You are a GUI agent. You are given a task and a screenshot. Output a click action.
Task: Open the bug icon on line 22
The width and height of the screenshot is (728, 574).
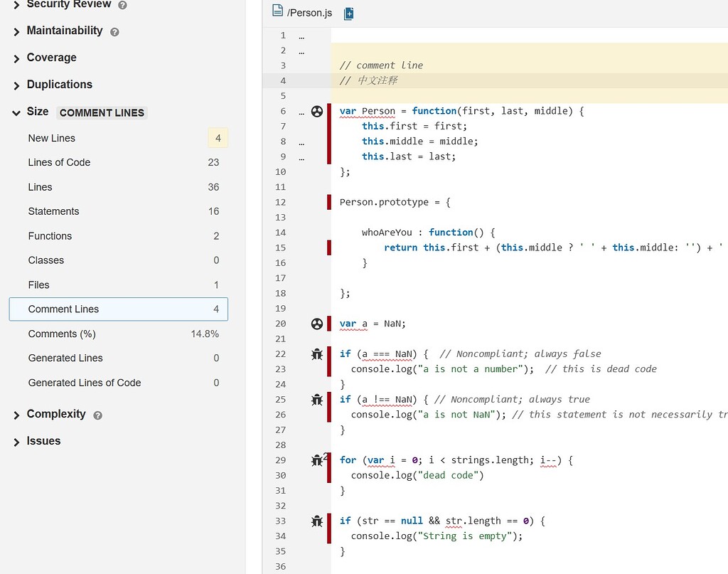(317, 354)
